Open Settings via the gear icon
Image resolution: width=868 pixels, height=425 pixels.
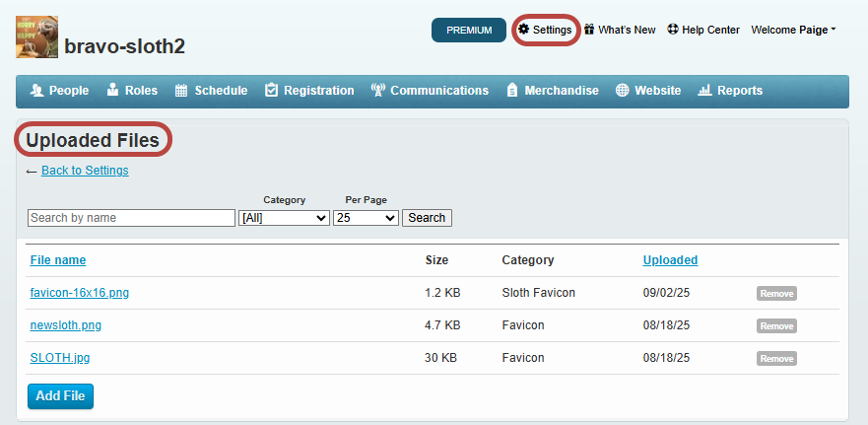point(524,30)
